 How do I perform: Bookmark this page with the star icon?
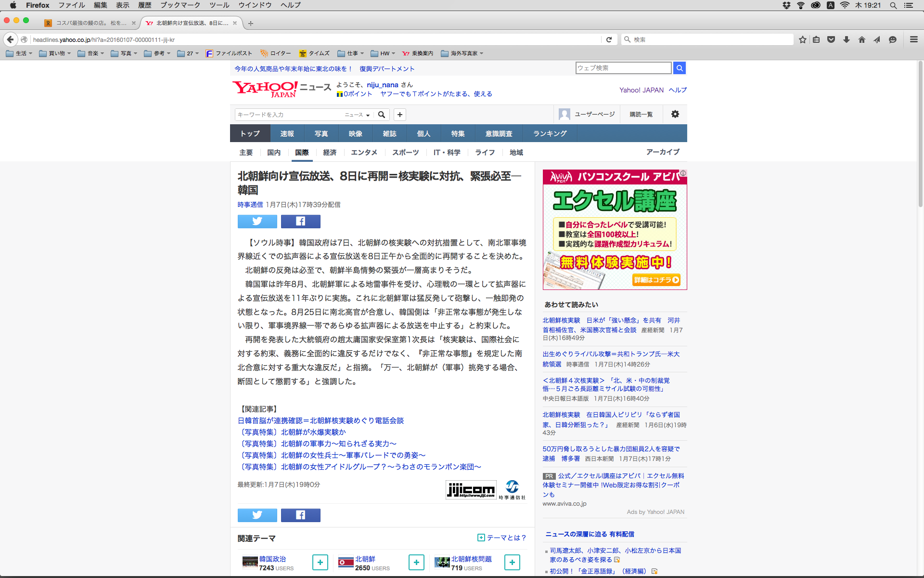[x=802, y=39]
